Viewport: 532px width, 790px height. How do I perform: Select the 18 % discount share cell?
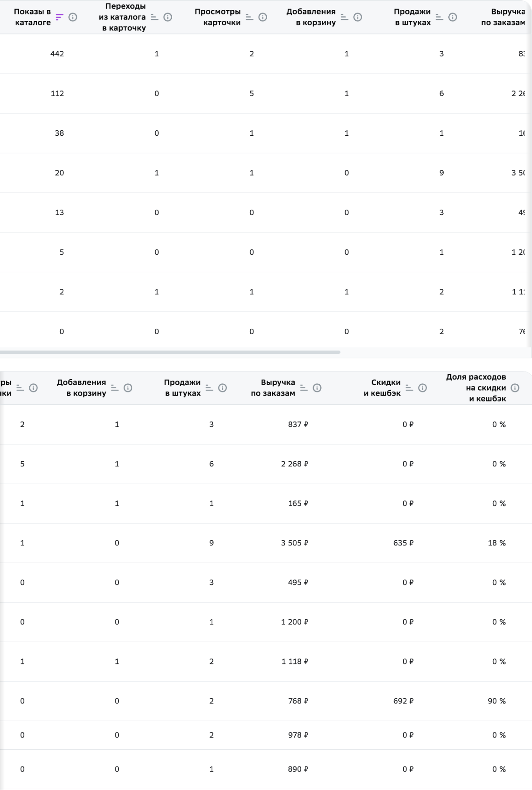[x=497, y=543]
